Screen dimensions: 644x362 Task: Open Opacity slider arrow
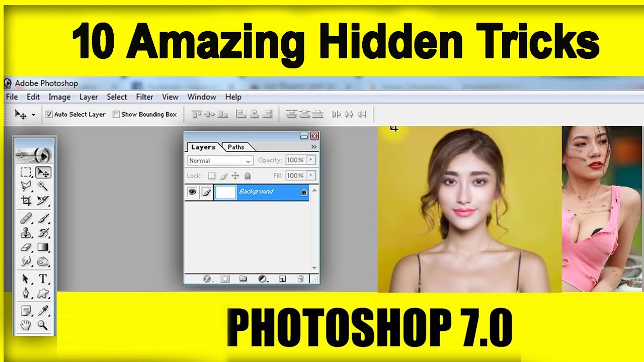click(x=311, y=160)
